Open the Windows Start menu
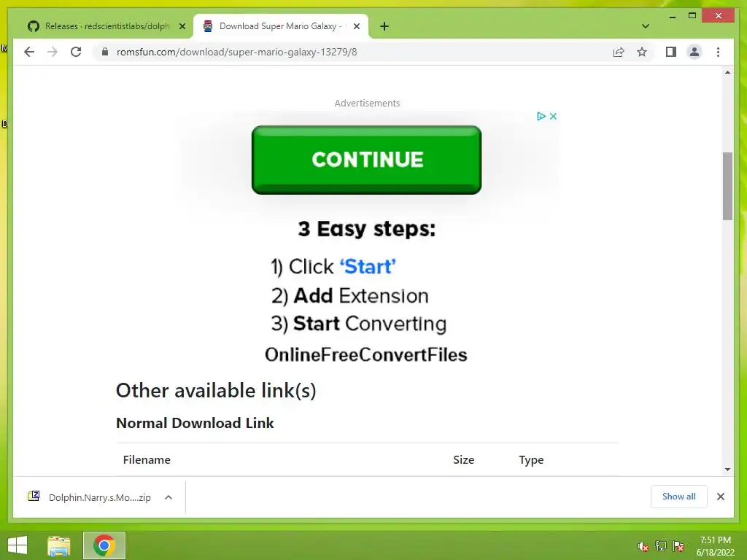The image size is (747, 560). tap(18, 545)
